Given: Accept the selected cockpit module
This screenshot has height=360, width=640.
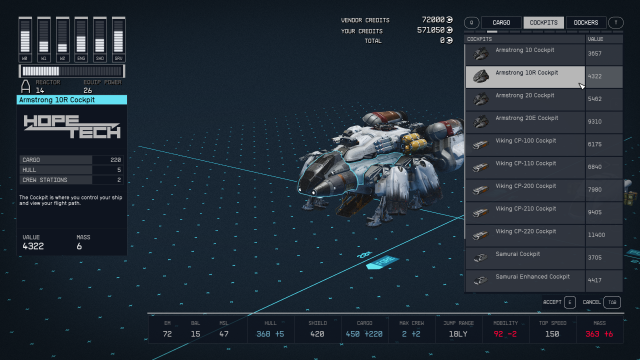Looking at the screenshot, I should point(559,302).
